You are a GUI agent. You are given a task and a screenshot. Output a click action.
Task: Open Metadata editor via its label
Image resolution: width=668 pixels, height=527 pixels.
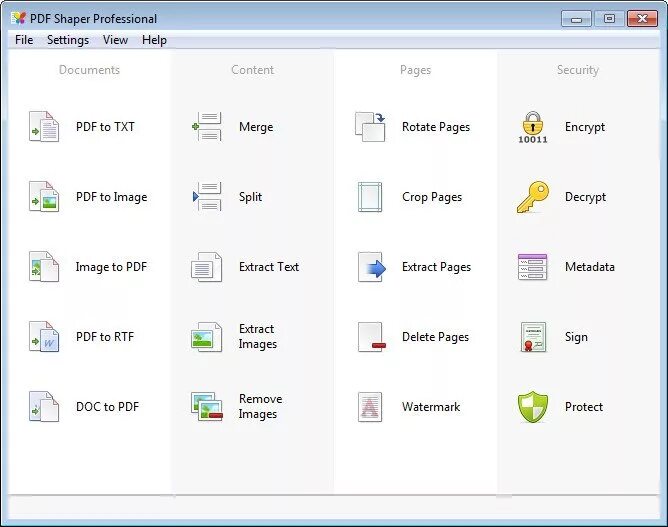(590, 267)
